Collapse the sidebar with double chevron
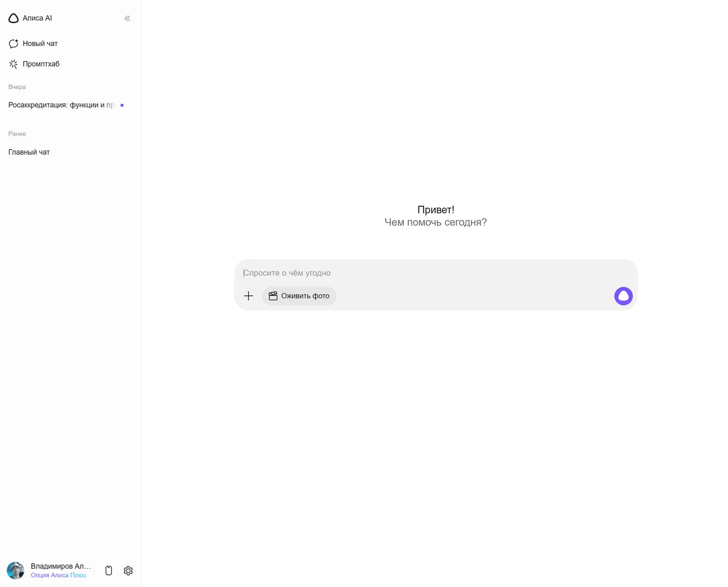This screenshot has width=728, height=587. 127,18
